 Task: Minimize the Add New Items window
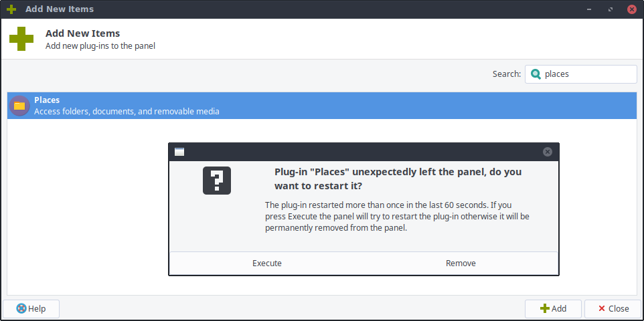tap(590, 10)
